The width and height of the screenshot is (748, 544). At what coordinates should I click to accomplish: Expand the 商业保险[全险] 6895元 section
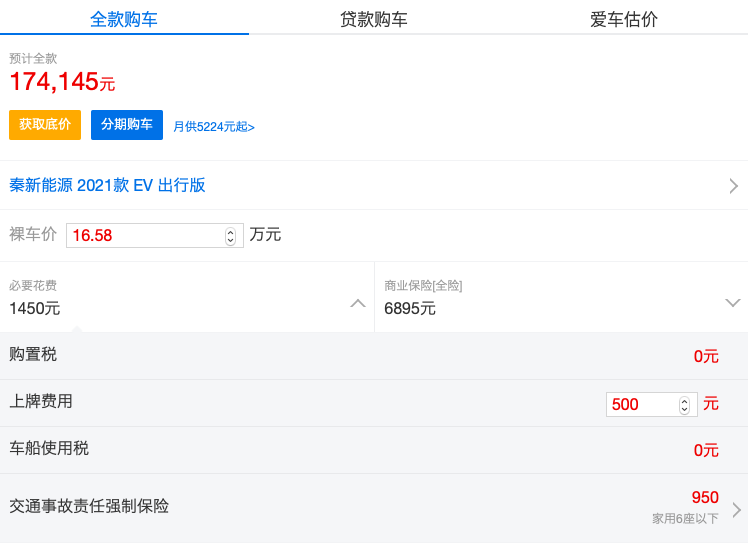click(x=561, y=297)
